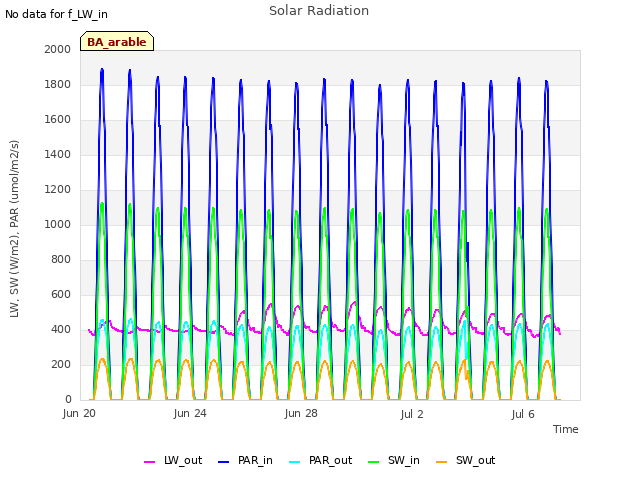The width and height of the screenshot is (640, 480).
Task: Click the 'No data for f_LW_in' message
Action: coord(56,14)
